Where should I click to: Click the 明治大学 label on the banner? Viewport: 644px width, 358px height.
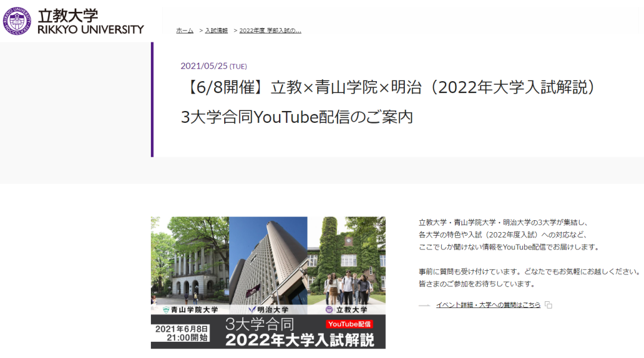click(268, 310)
